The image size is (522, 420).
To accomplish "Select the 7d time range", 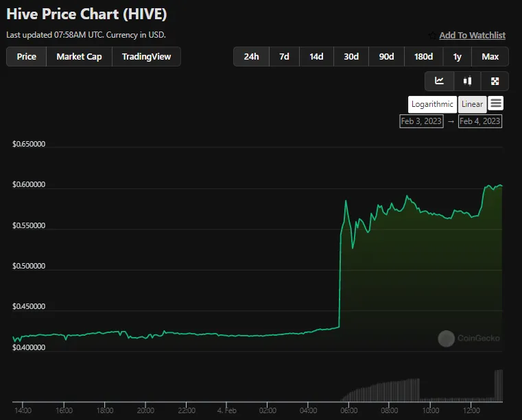I will pyautogui.click(x=284, y=57).
